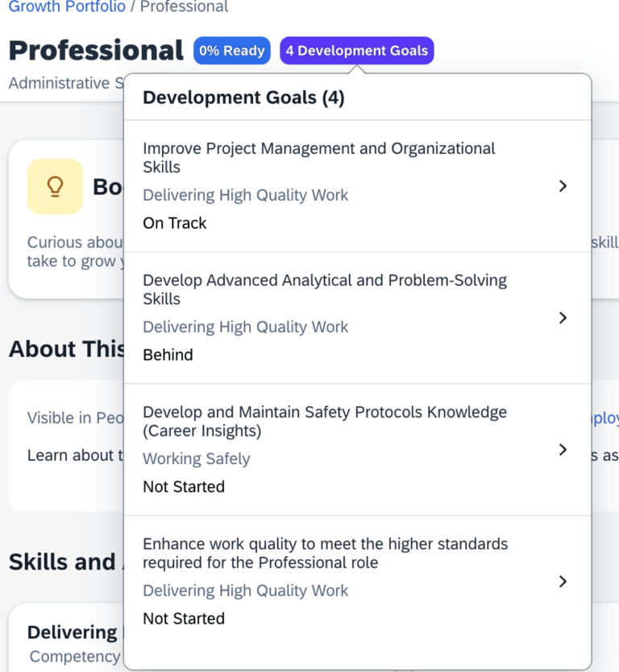This screenshot has height=672, width=619.
Task: Click the chevron icon on the Safety Protocols goal
Action: [x=563, y=450]
